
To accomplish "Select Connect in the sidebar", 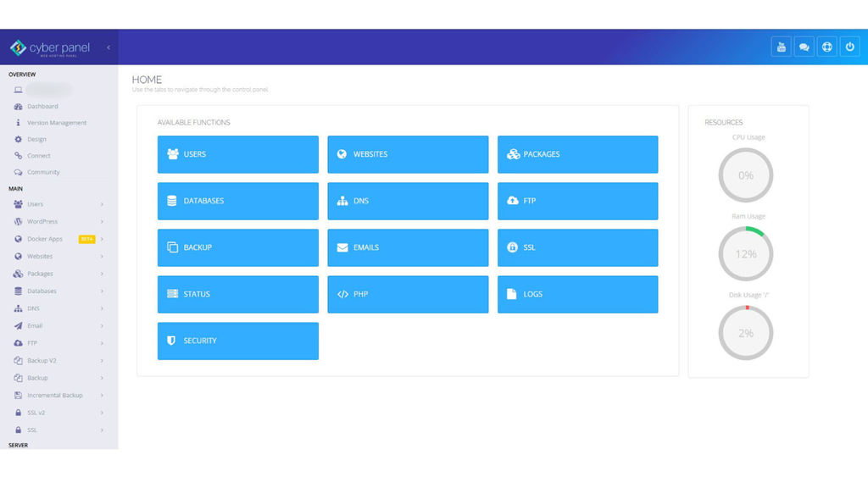I will (39, 156).
